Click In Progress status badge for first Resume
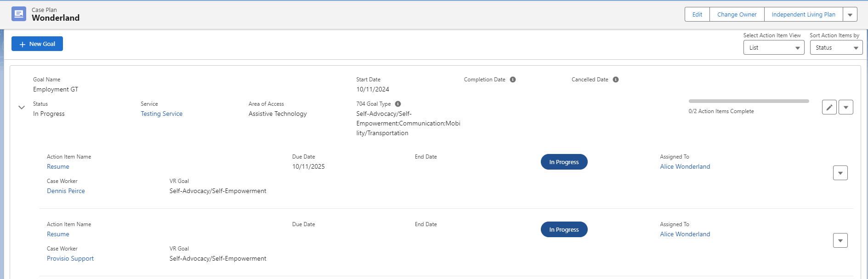This screenshot has height=279, width=868. click(x=564, y=162)
